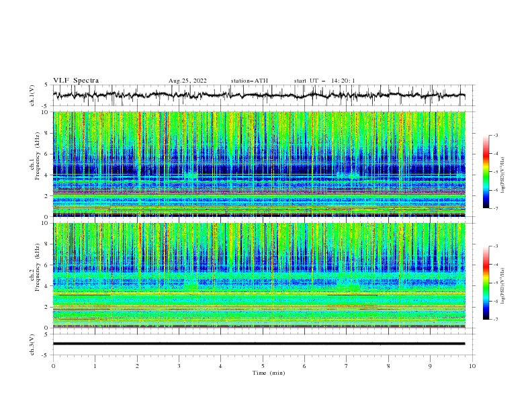Screen dimensions: 532x411
Task: Click the time axis tick label "9"
Action: 430,366
